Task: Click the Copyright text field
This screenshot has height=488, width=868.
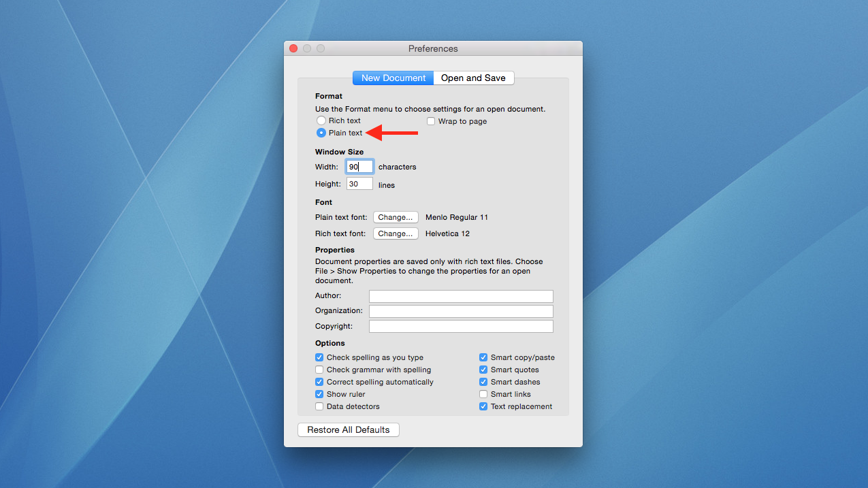Action: click(461, 327)
